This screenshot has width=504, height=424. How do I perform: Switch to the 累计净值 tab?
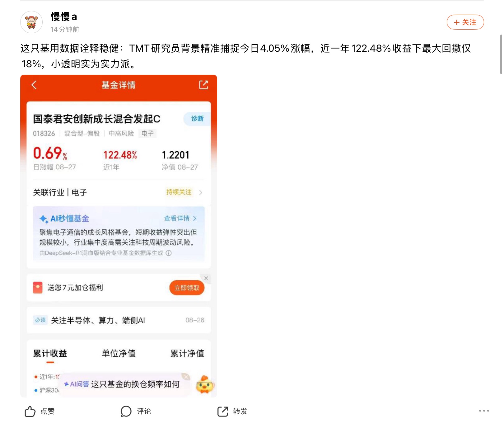pos(187,354)
